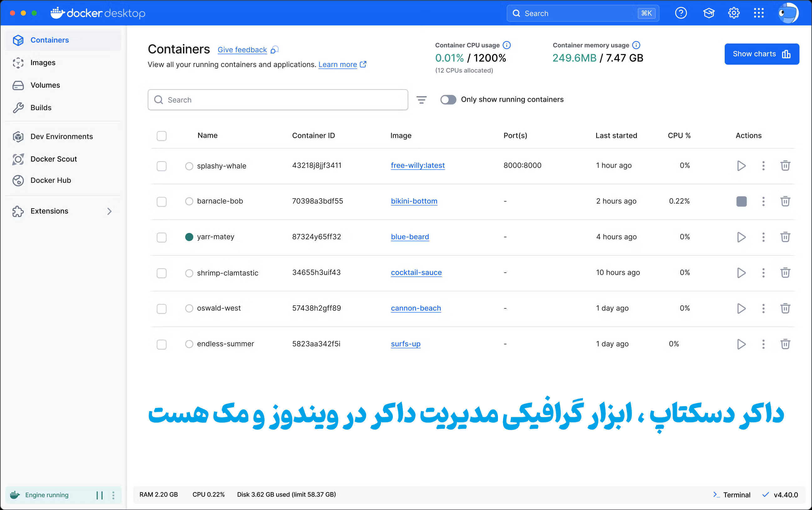Expand the Extensions sidebar chevron
The image size is (812, 510).
[109, 212]
